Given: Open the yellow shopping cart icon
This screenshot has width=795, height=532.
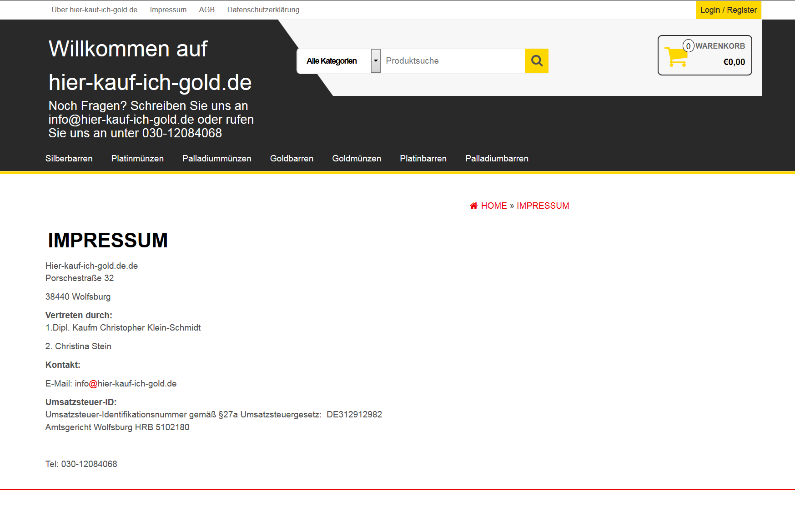Looking at the screenshot, I should pyautogui.click(x=676, y=57).
